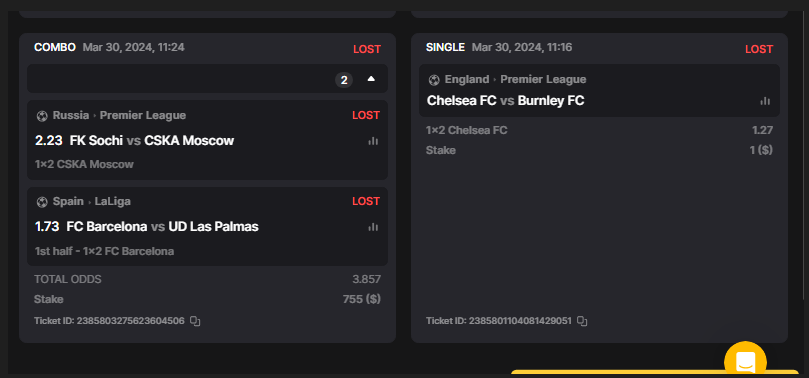The height and width of the screenshot is (378, 809).
Task: Open the Chelsea FC vs Burnley FC match
Action: click(x=506, y=101)
